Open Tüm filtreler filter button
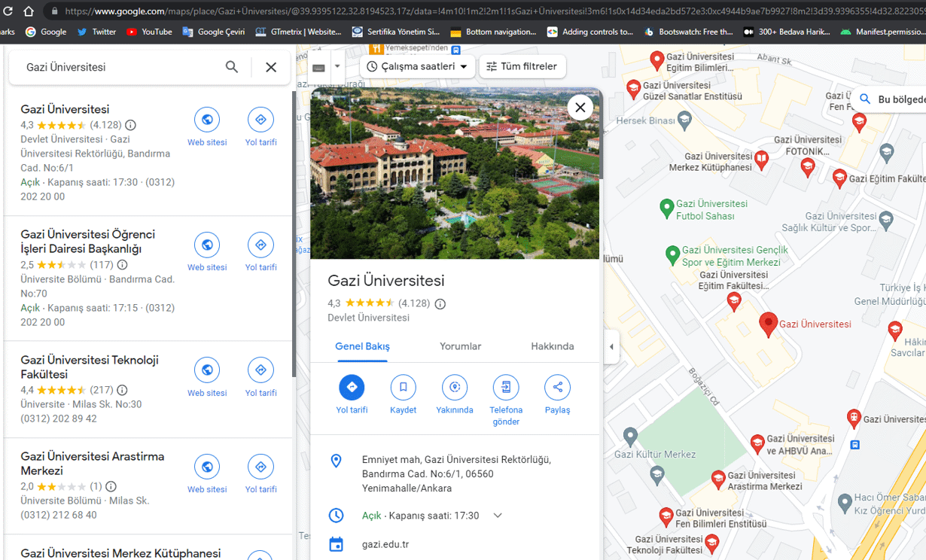Image resolution: width=926 pixels, height=560 pixels. 522,66
